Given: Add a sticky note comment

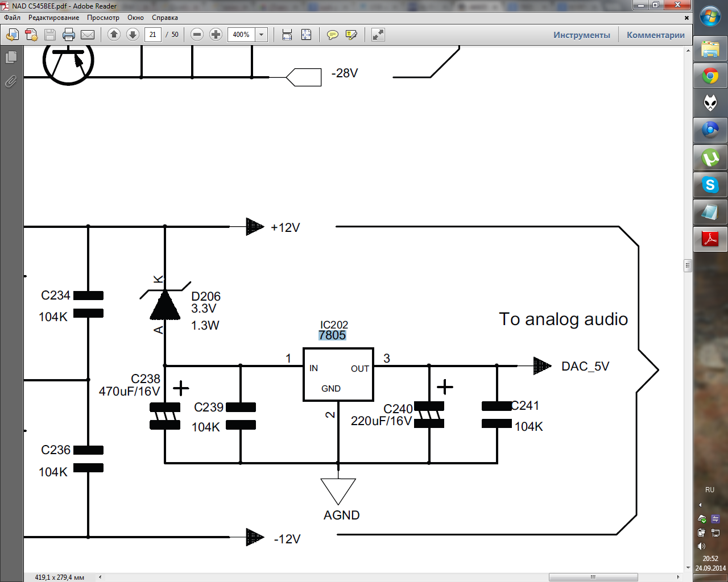Looking at the screenshot, I should [x=333, y=35].
